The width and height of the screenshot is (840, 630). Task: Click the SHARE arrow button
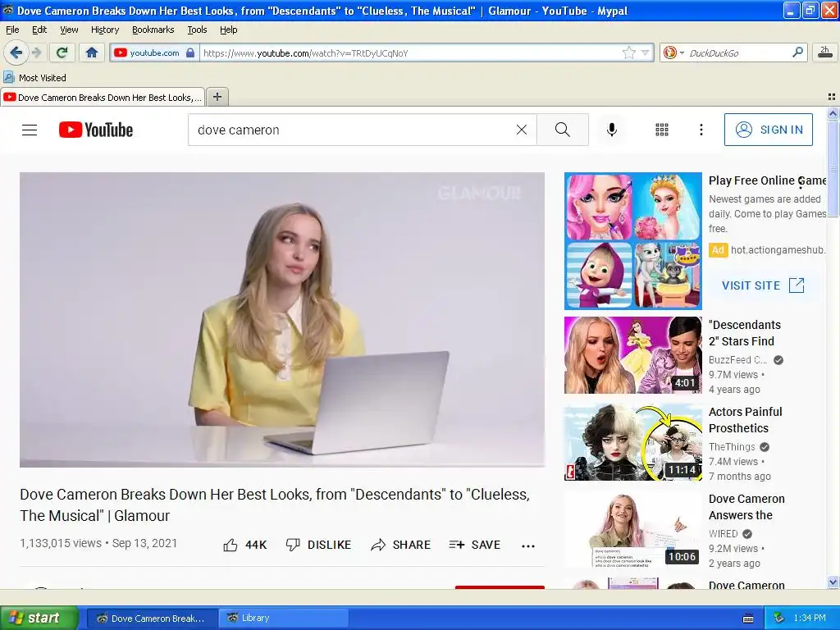tap(400, 545)
